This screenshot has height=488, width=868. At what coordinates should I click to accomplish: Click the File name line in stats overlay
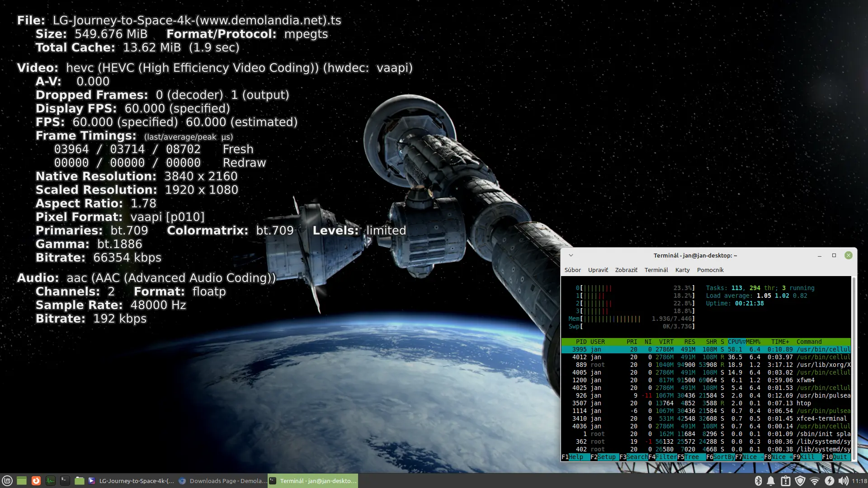pos(179,20)
